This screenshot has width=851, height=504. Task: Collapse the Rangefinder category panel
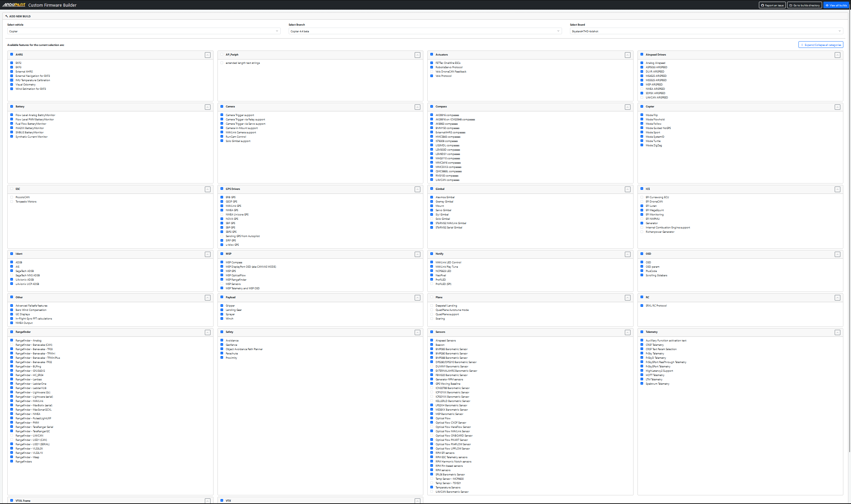pos(208,332)
